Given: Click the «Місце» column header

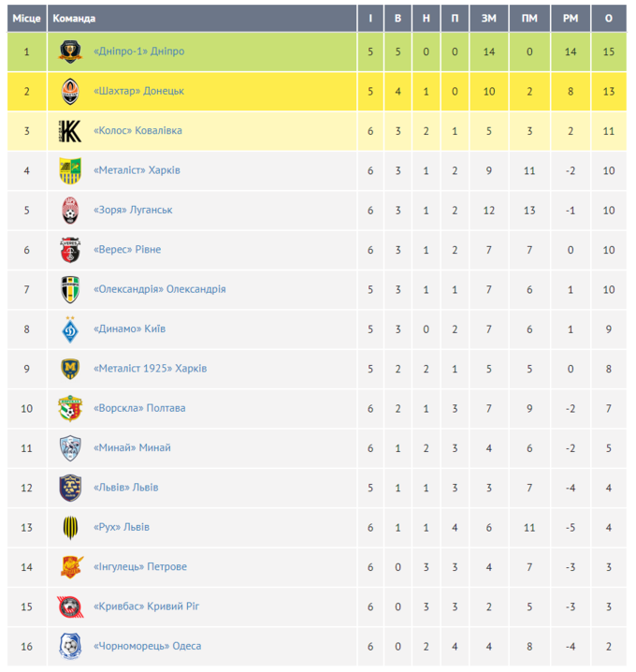Looking at the screenshot, I should (26, 19).
